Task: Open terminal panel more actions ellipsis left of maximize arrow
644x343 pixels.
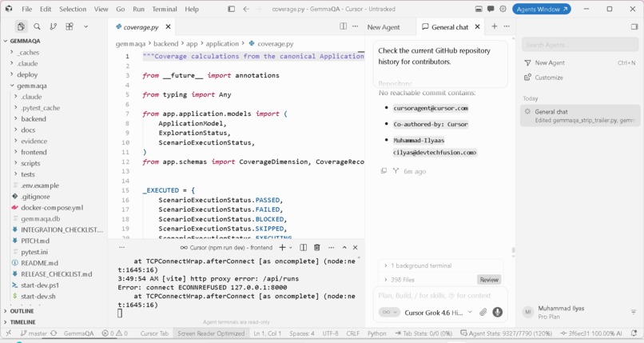Action: [x=331, y=247]
